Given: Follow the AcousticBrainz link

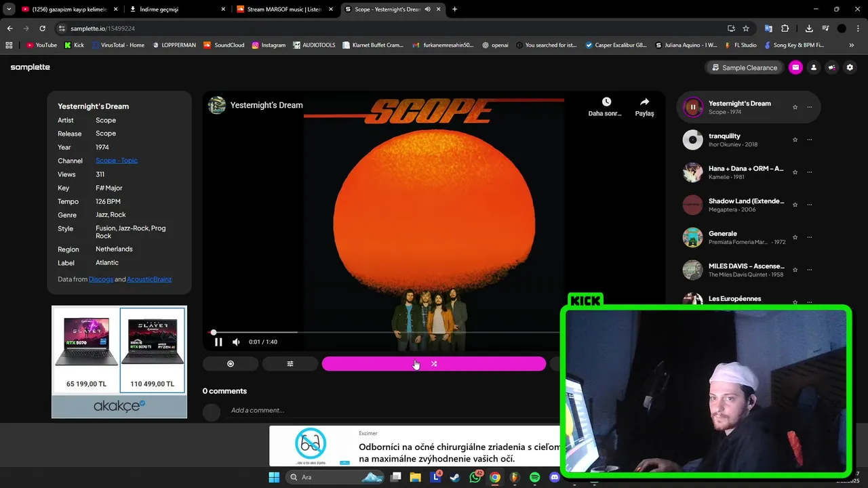Looking at the screenshot, I should (149, 279).
